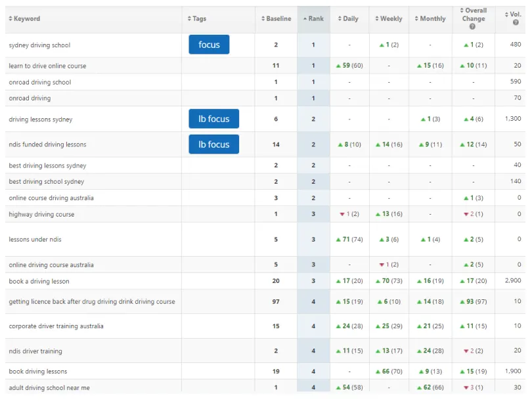Screen dimensions: 532x405
Task: Click overall drop 2 (2) for ndis driver training
Action: coord(474,351)
